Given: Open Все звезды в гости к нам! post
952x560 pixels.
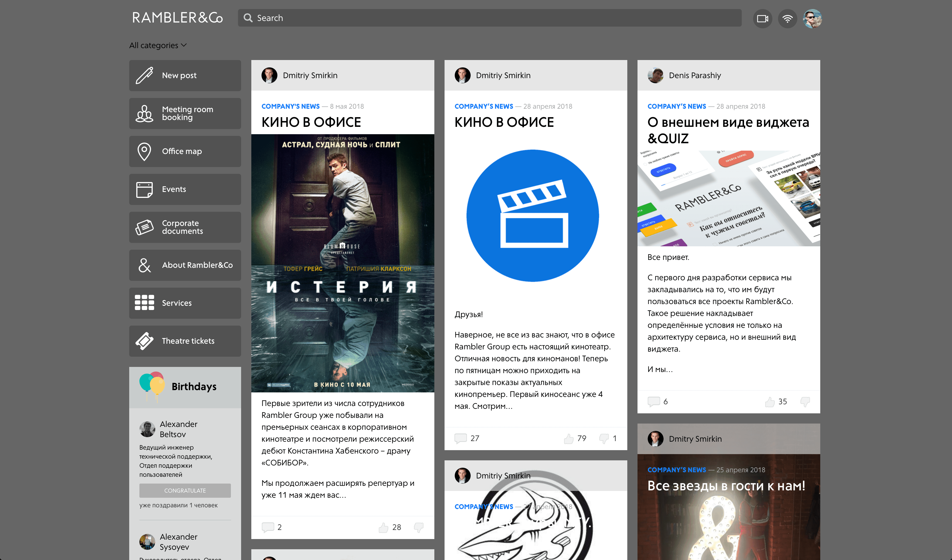Looking at the screenshot, I should click(x=726, y=486).
